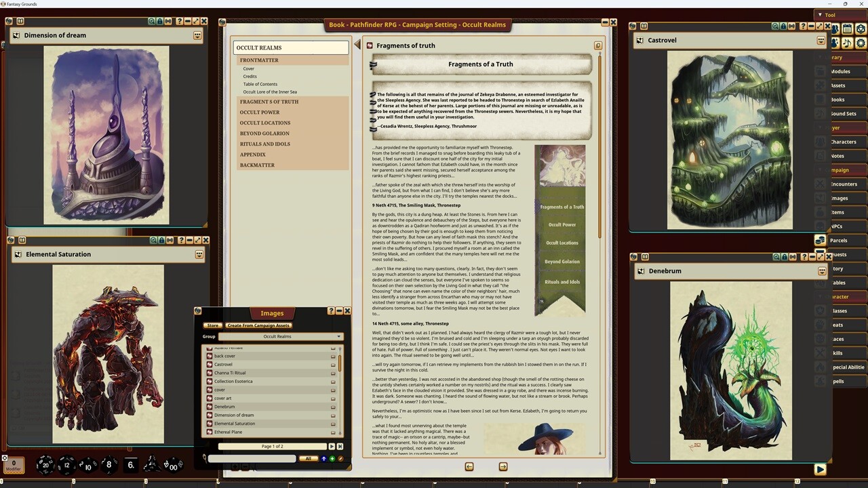Toggle lock on Dimension of dream window
The width and height of the screenshot is (868, 488).
[x=159, y=21]
